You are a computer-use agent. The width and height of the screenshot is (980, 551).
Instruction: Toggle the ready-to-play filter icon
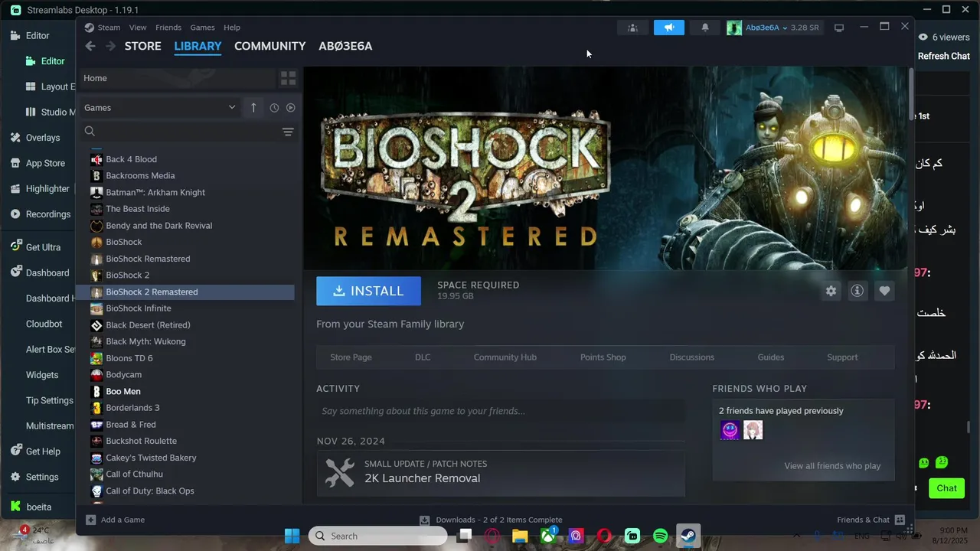click(x=290, y=108)
